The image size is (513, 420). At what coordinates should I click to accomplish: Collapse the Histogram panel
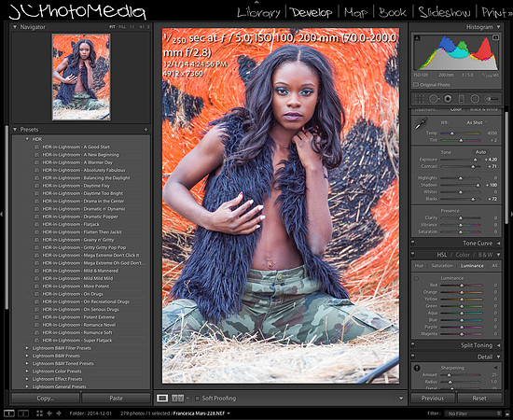[x=499, y=27]
